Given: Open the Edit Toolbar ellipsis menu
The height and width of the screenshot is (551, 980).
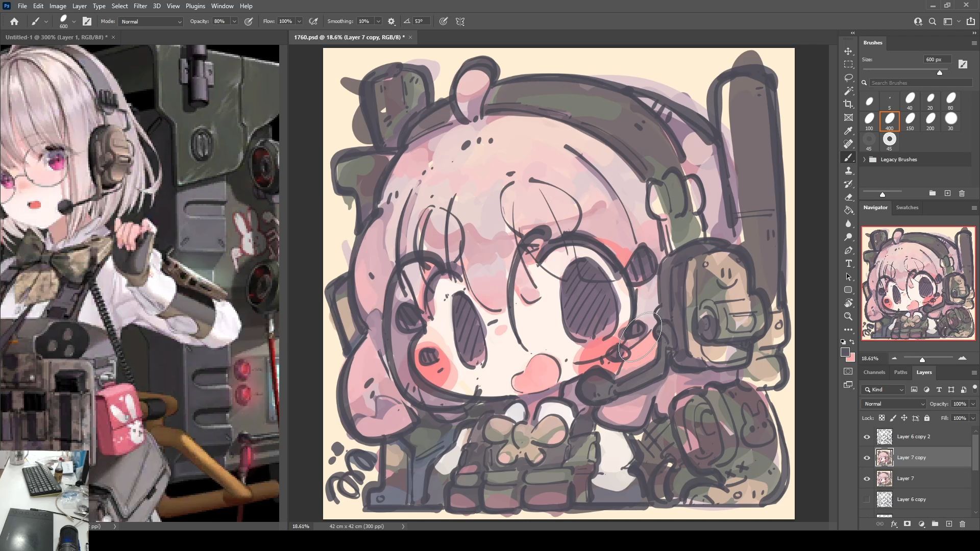Looking at the screenshot, I should [848, 330].
